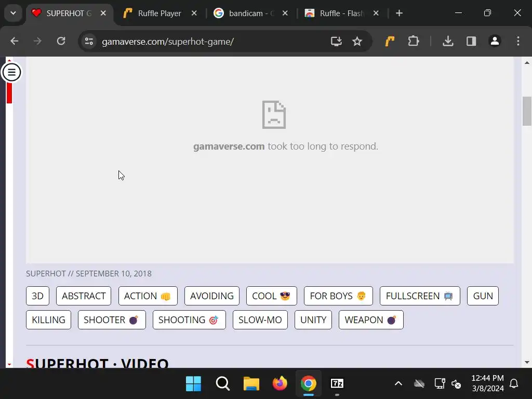
Task: Open the GUN tag
Action: click(x=483, y=296)
